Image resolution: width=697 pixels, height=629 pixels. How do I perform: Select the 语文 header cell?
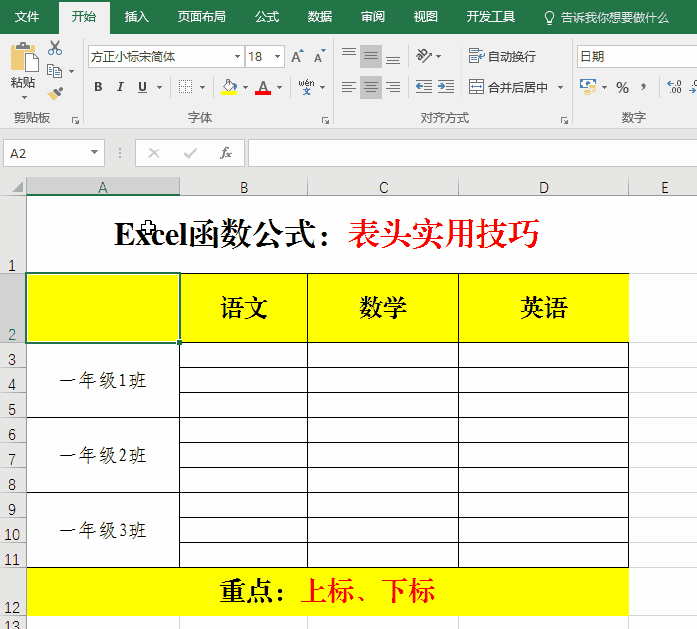(244, 308)
